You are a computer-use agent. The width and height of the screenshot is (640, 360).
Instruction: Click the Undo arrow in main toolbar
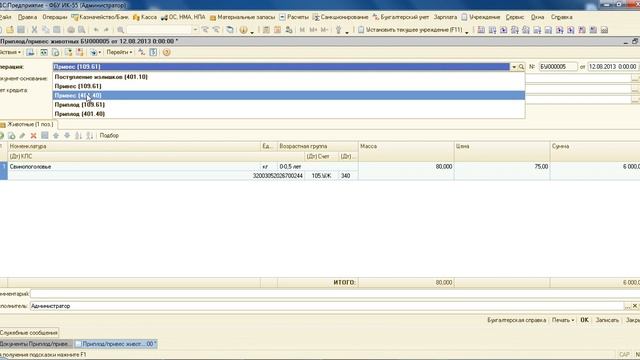click(96, 30)
